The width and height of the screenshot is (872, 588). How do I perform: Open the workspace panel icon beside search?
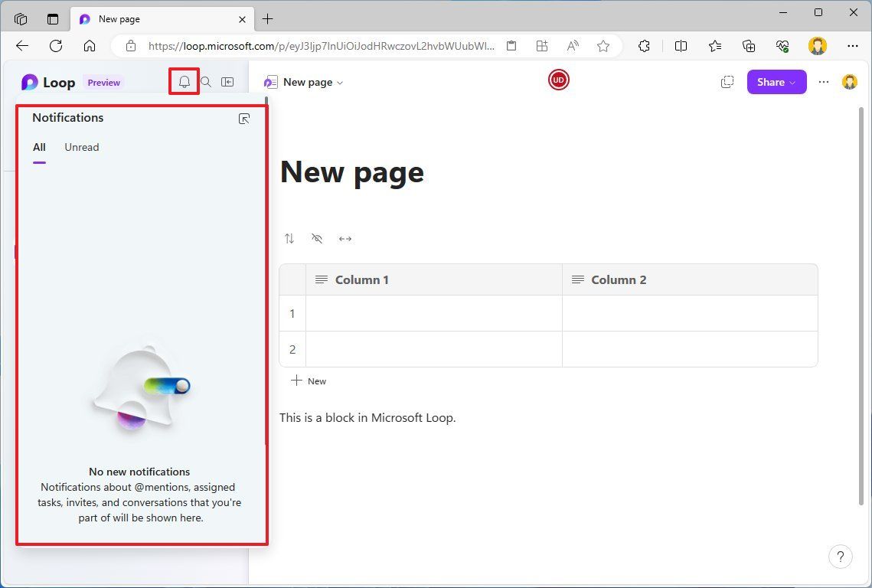pyautogui.click(x=227, y=81)
